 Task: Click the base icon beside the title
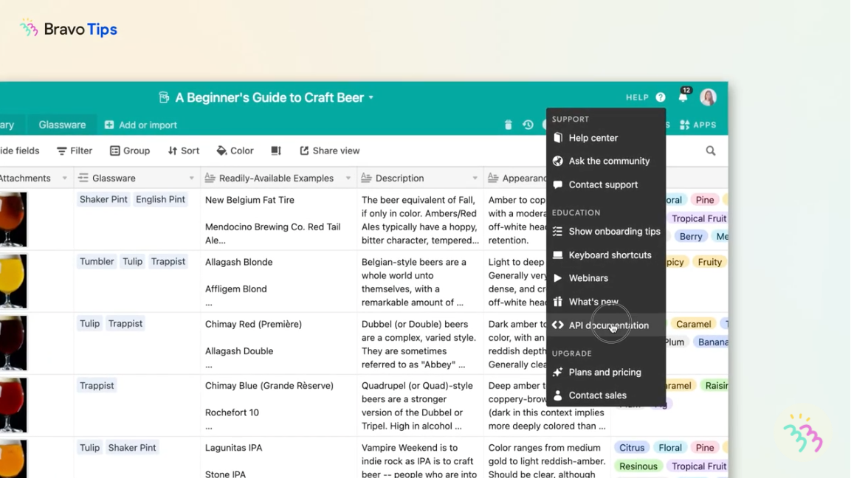pos(164,97)
